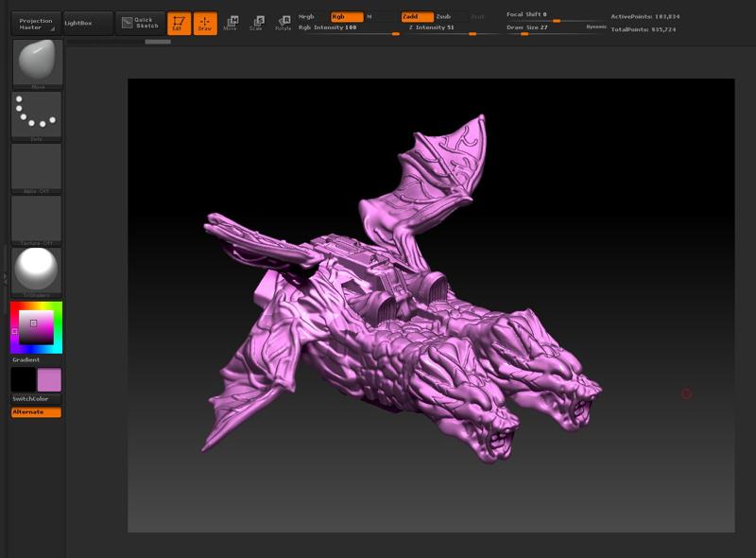
Task: Open the Texture Off selector
Action: click(36, 219)
